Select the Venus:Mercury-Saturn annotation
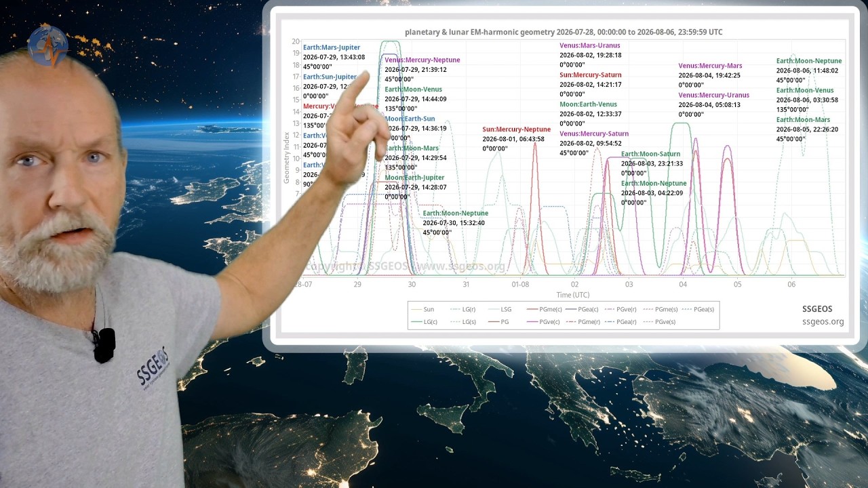 point(594,134)
